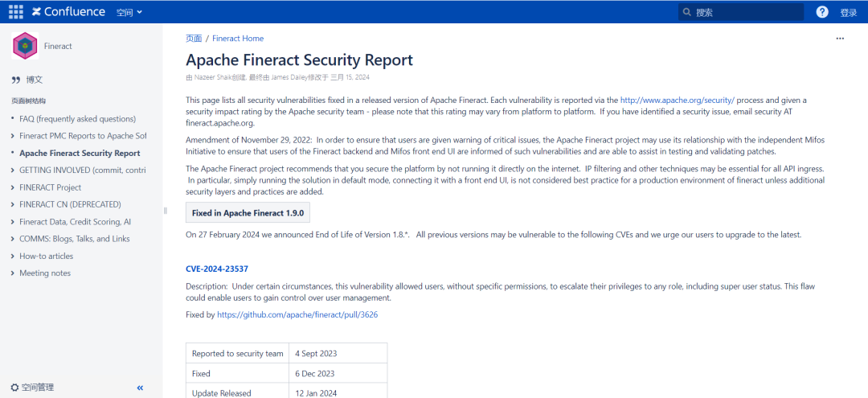Expand Meeting notes tree item
This screenshot has width=868, height=398.
click(13, 273)
